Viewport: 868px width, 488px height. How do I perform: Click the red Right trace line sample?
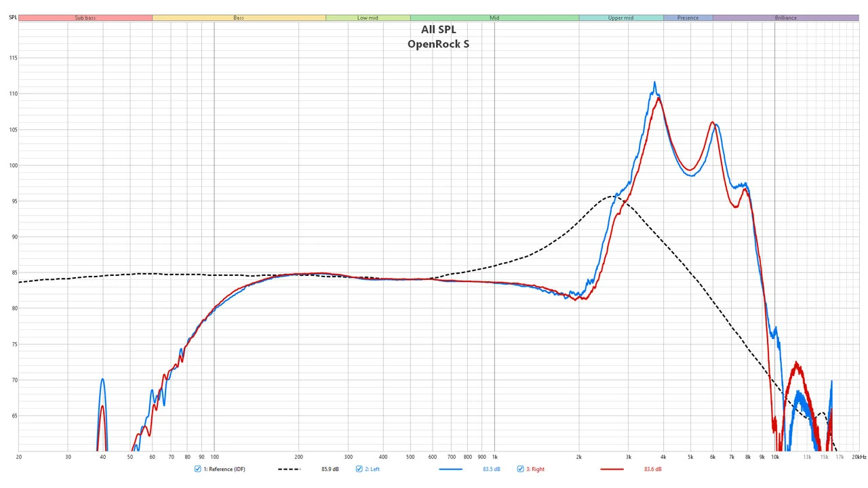pos(612,469)
